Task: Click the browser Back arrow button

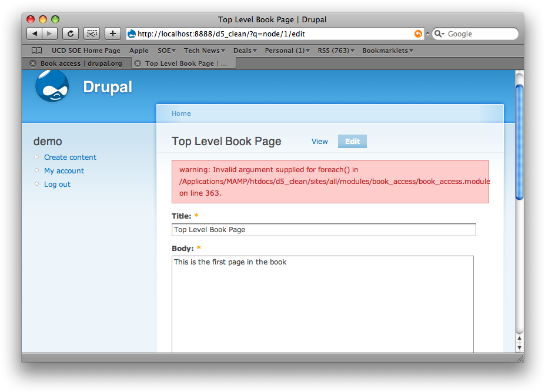Action: (x=35, y=34)
